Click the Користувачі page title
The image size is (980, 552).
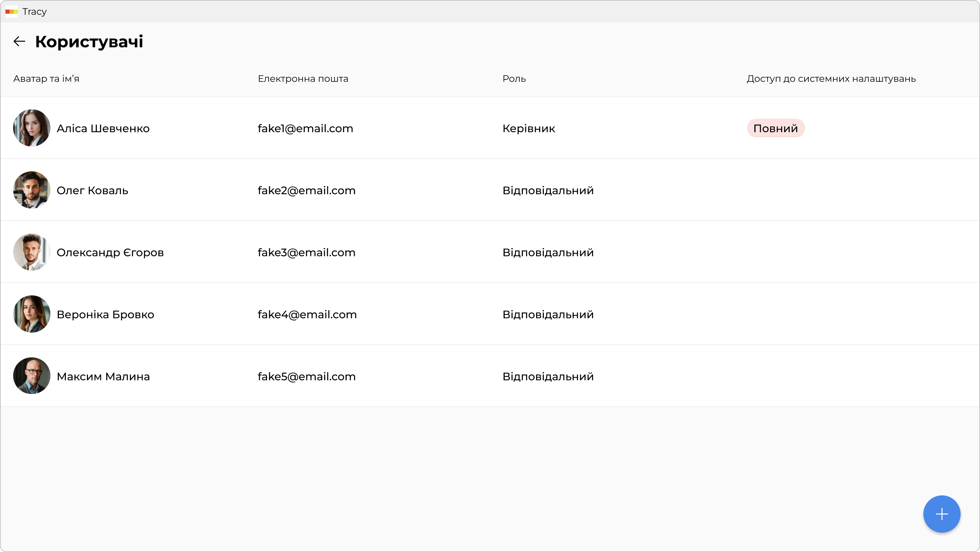[x=89, y=41]
